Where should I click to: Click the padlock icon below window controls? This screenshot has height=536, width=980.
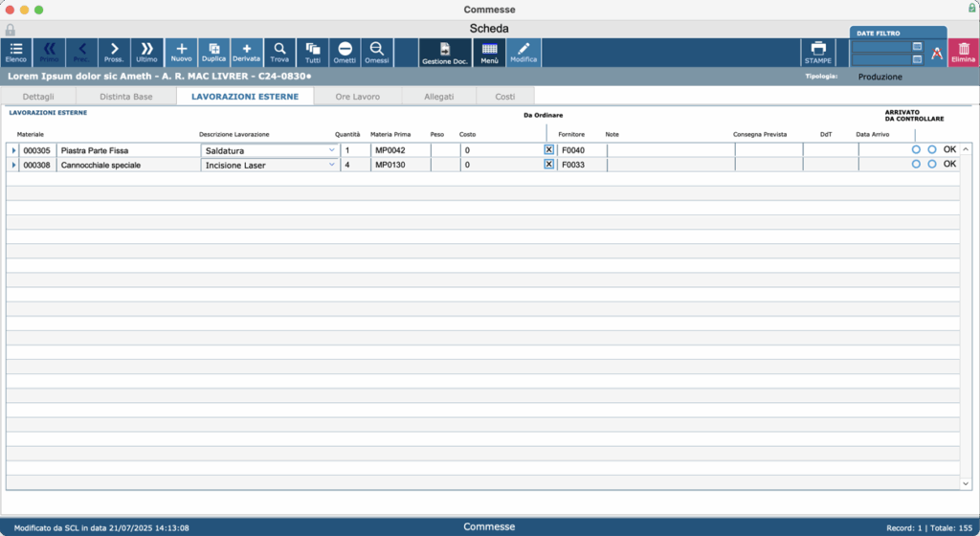pyautogui.click(x=10, y=30)
